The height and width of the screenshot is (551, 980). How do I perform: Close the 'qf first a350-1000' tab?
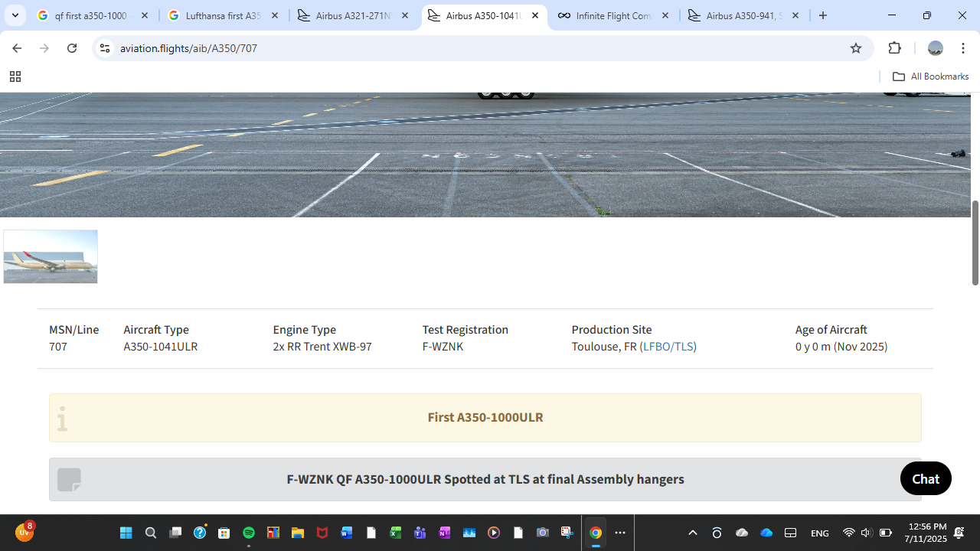[x=145, y=15]
